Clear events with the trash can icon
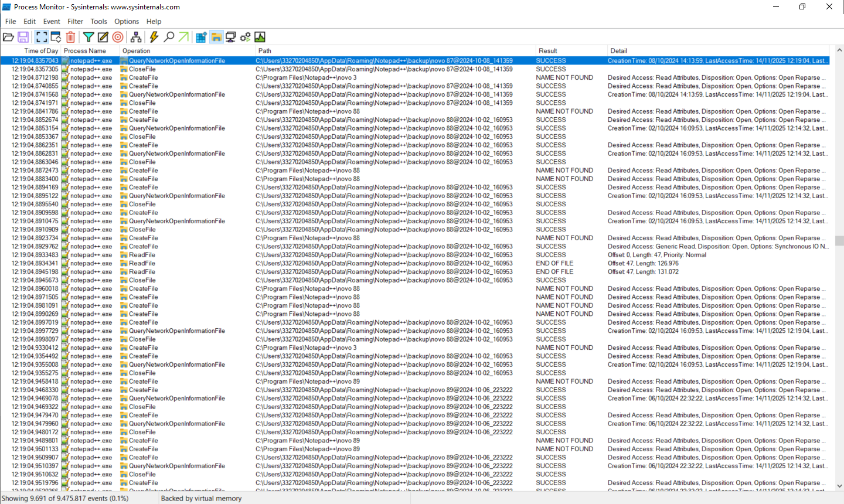Image resolution: width=844 pixels, height=504 pixels. pyautogui.click(x=71, y=38)
